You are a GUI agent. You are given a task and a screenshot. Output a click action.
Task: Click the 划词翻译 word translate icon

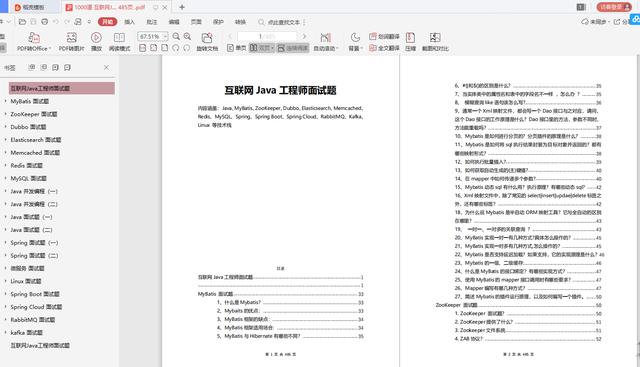(x=384, y=36)
